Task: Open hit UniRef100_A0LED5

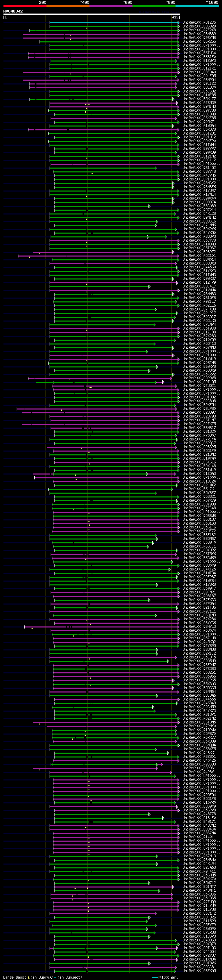Action: [x=199, y=76]
